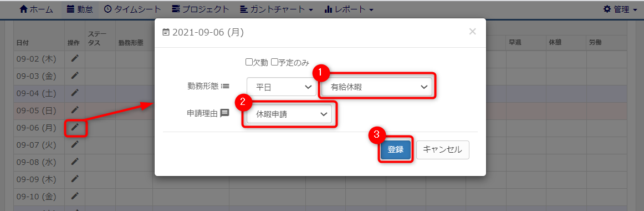This screenshot has height=211, width=644.
Task: Click the 09-10 (金) date cell
Action: pyautogui.click(x=39, y=197)
